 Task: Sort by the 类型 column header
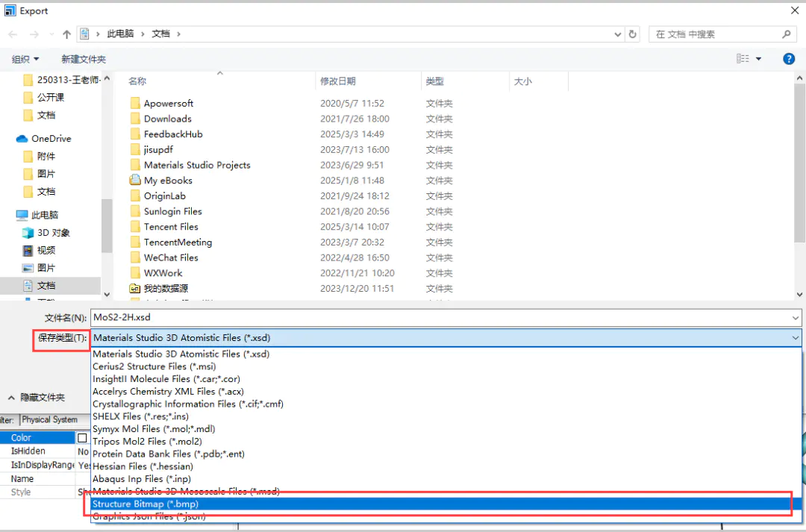coord(435,81)
